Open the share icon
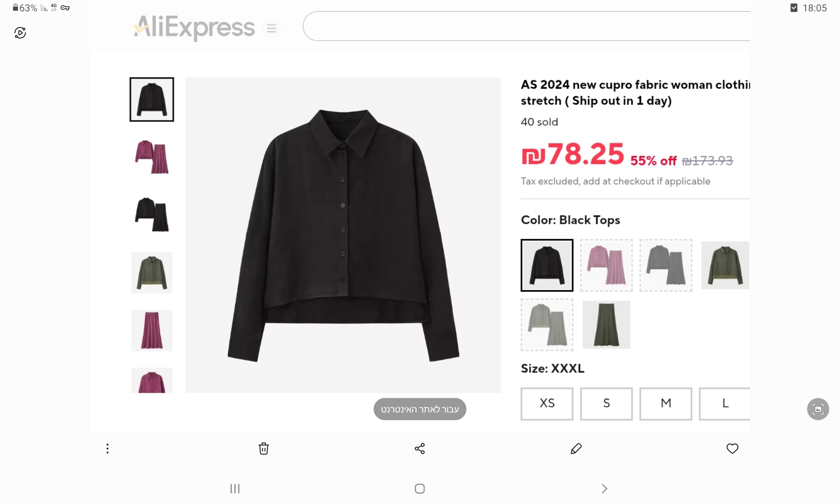Screen dimensions: 840x504 point(420,449)
